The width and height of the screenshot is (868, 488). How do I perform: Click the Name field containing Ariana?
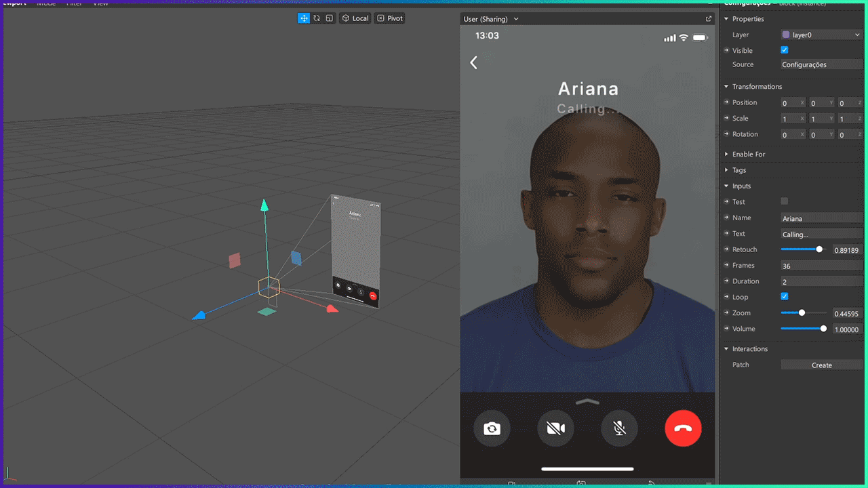pos(822,218)
